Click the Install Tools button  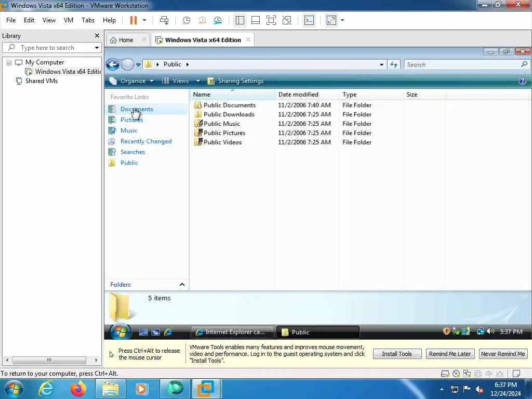pyautogui.click(x=397, y=354)
